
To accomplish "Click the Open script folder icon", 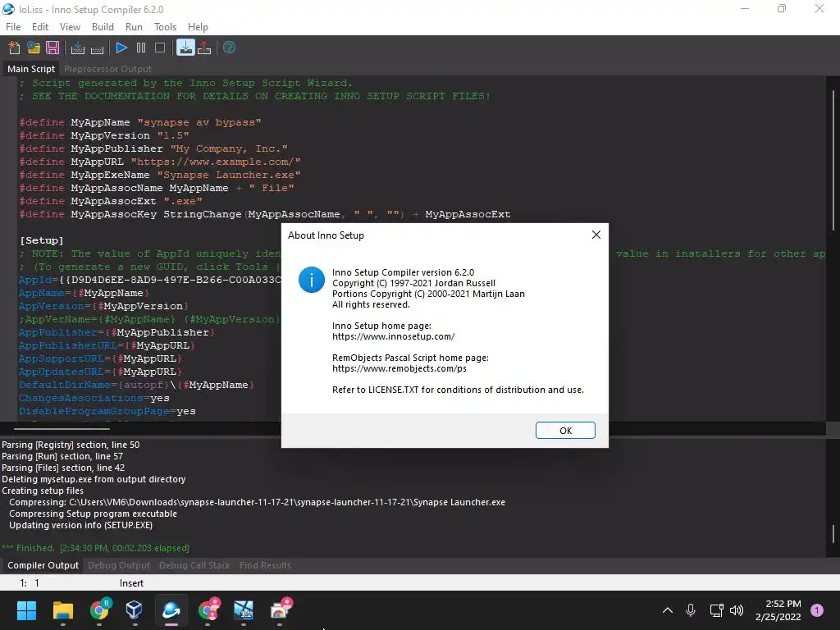I will click(34, 48).
